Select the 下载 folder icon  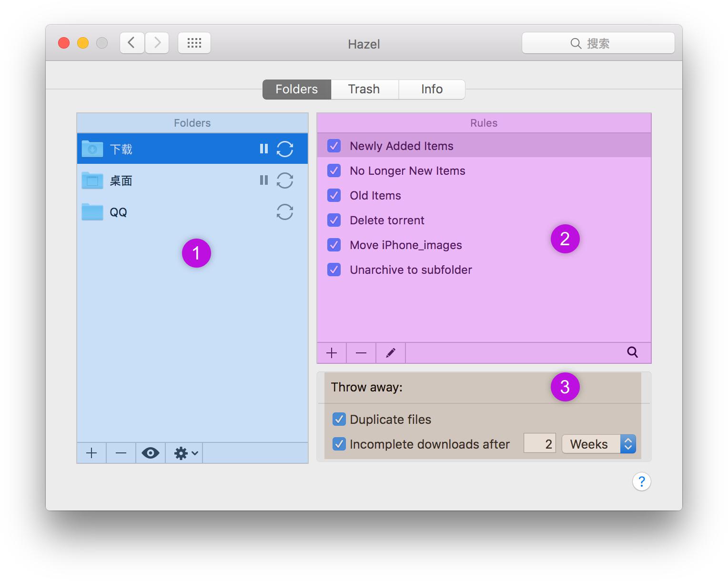[x=92, y=149]
